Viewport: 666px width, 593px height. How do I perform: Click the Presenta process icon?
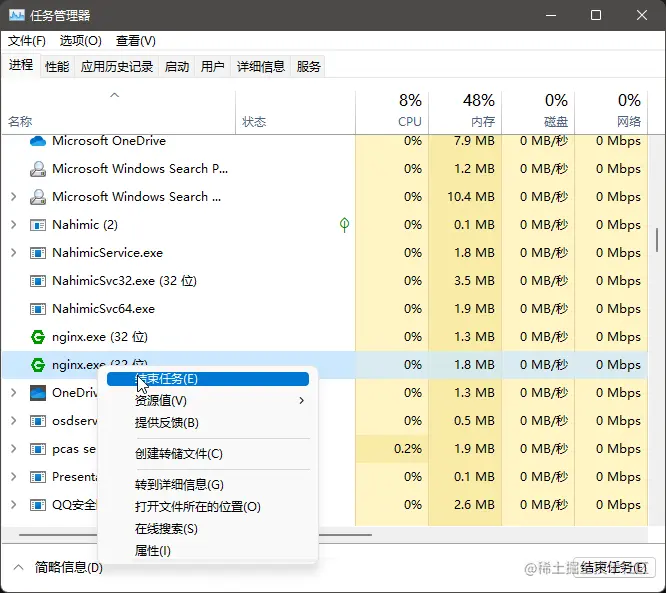pyautogui.click(x=38, y=477)
